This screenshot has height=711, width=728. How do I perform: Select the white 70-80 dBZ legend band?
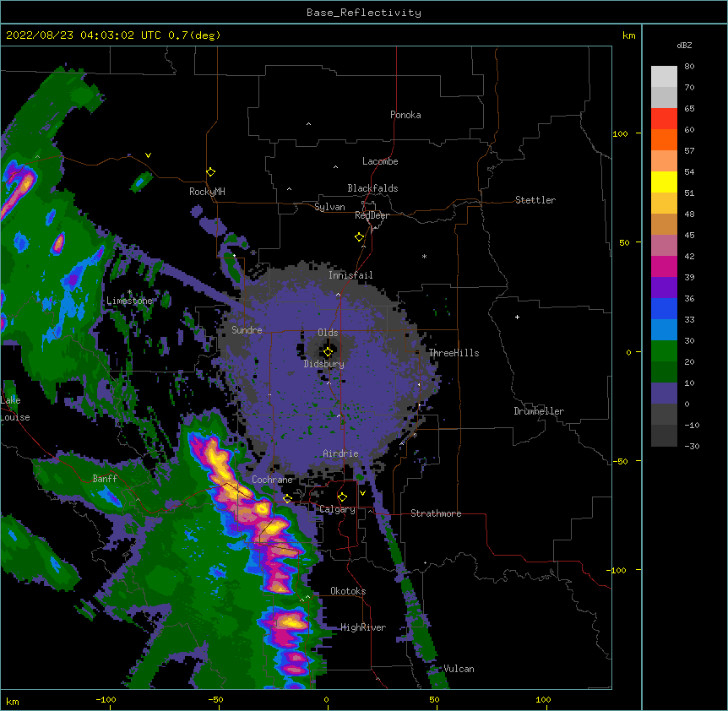point(664,77)
